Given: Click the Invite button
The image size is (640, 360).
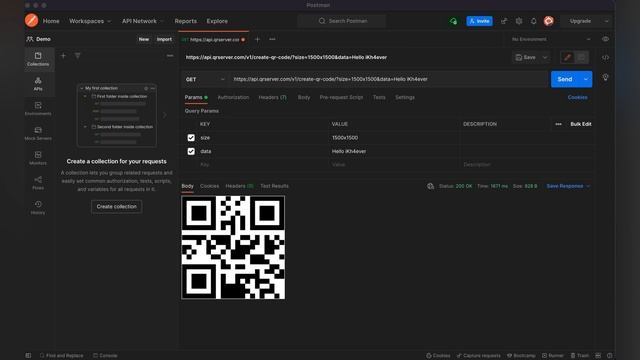Looking at the screenshot, I should 479,21.
